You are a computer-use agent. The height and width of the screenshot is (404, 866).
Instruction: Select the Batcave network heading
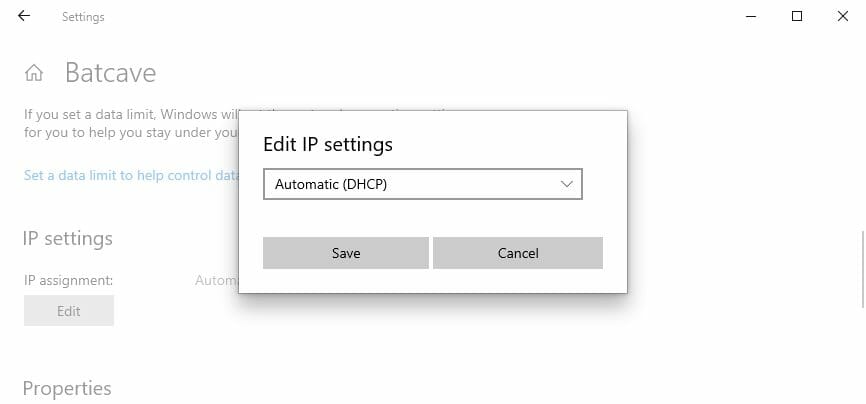coord(110,72)
